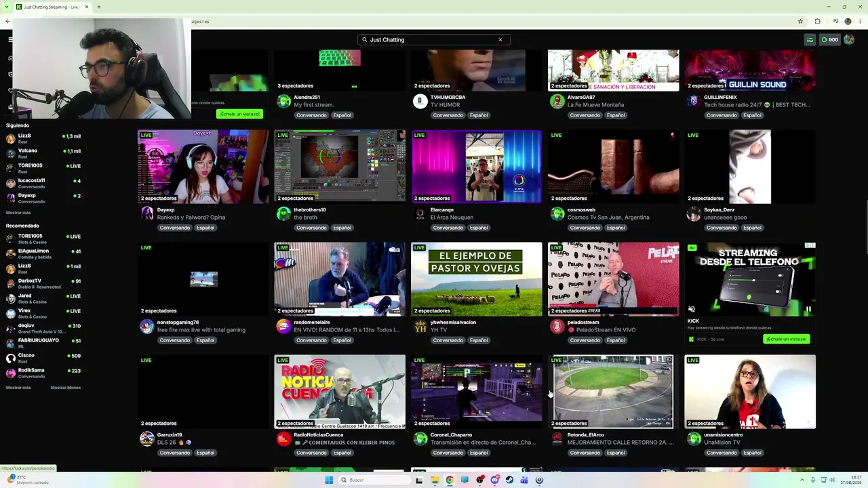Click thebrothers10 channel avatar

[283, 213]
